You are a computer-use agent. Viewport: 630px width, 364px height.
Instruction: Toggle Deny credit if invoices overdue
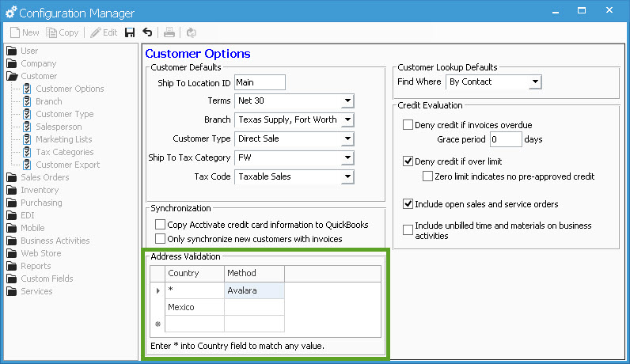(408, 124)
